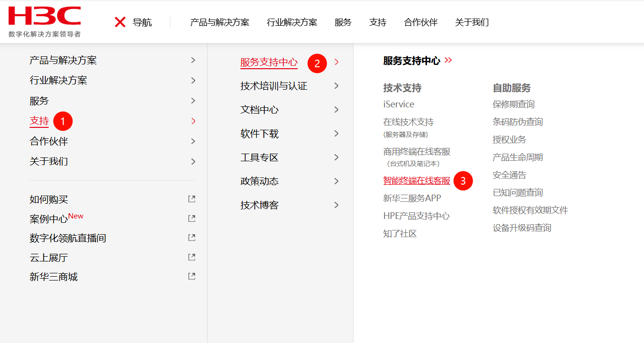Open 数字化领航直播间 link
Image resolution: width=644 pixels, height=343 pixels.
point(68,238)
